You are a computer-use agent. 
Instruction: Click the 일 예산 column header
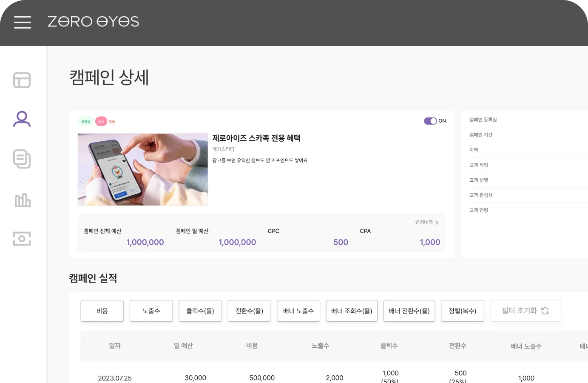tap(183, 346)
